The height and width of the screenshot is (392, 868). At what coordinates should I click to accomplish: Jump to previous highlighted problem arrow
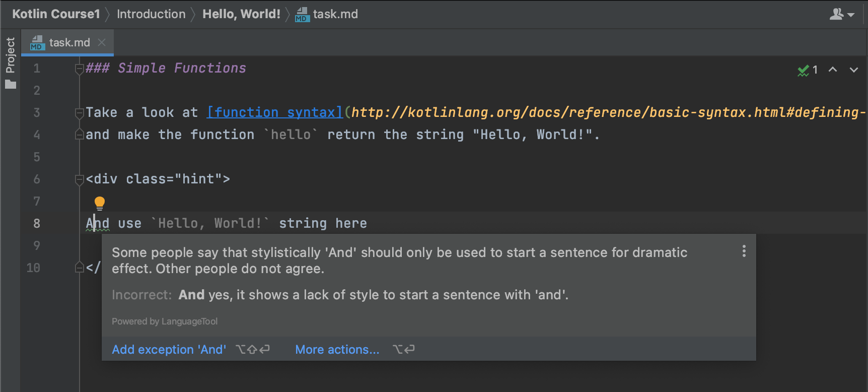833,70
